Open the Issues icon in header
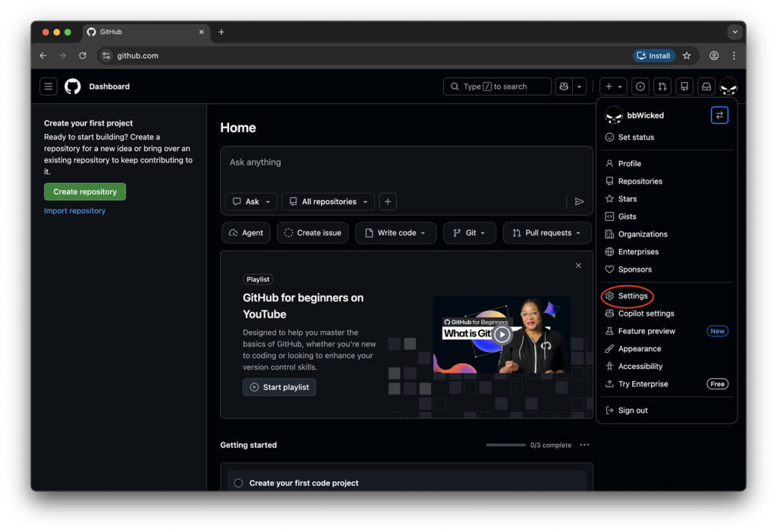The image size is (777, 532). (640, 87)
